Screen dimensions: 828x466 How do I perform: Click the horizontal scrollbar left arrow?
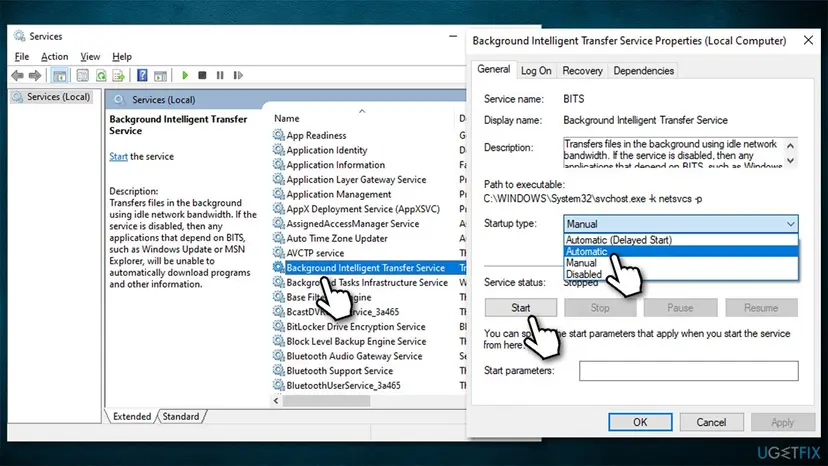pyautogui.click(x=276, y=401)
